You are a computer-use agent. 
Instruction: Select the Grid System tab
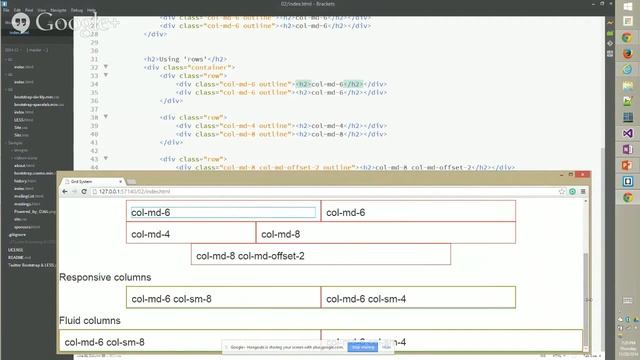click(x=93, y=181)
